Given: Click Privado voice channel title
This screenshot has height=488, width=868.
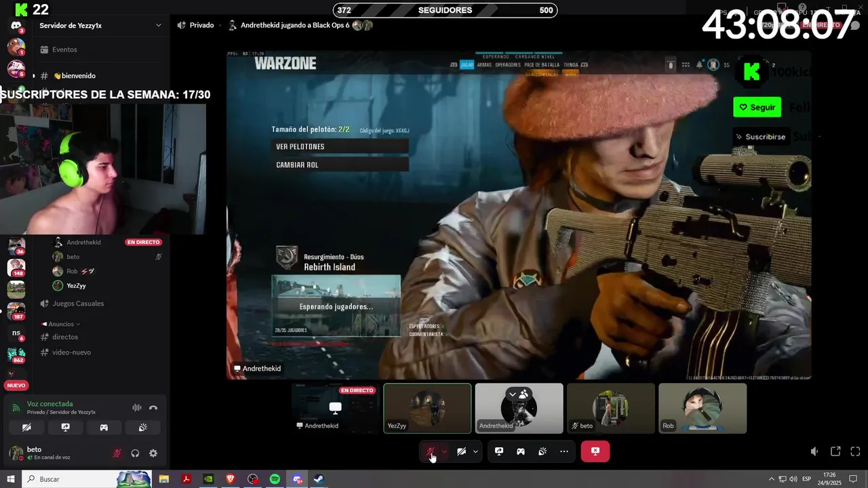Looking at the screenshot, I should [201, 25].
